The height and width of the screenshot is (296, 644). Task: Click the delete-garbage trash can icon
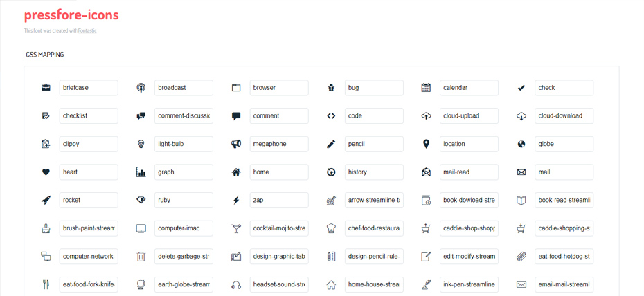click(141, 257)
